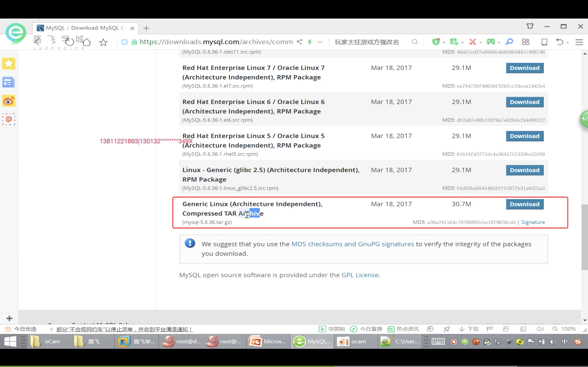
Task: Download mysql-5.6.36.tar.gz TAR archive
Action: tap(525, 204)
